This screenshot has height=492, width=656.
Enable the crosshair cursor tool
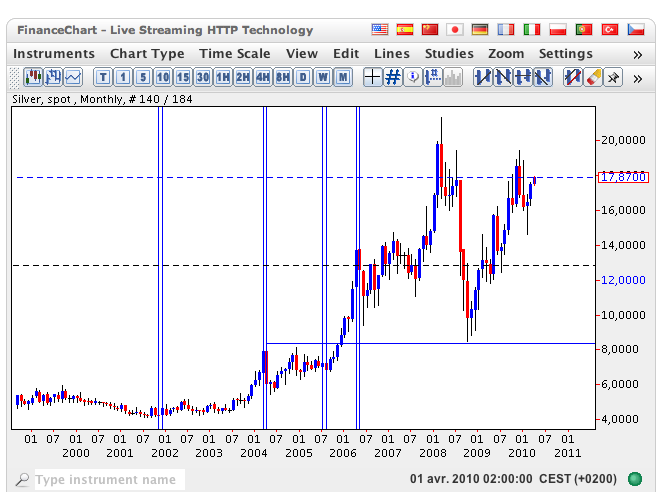[373, 75]
